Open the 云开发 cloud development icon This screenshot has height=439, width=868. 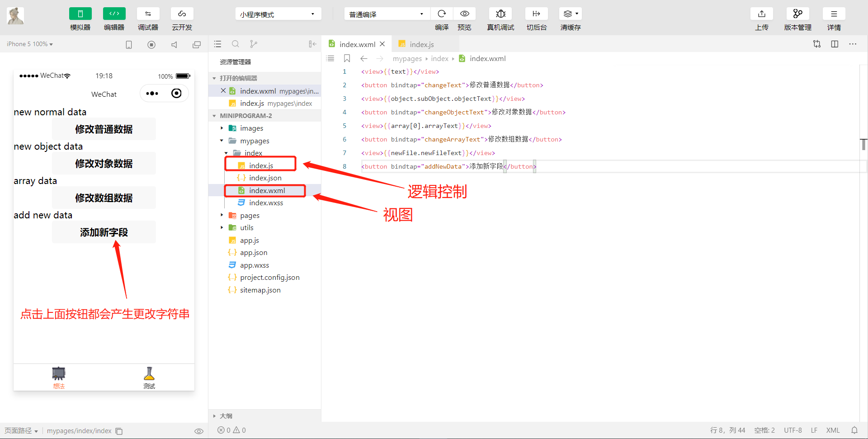point(182,14)
